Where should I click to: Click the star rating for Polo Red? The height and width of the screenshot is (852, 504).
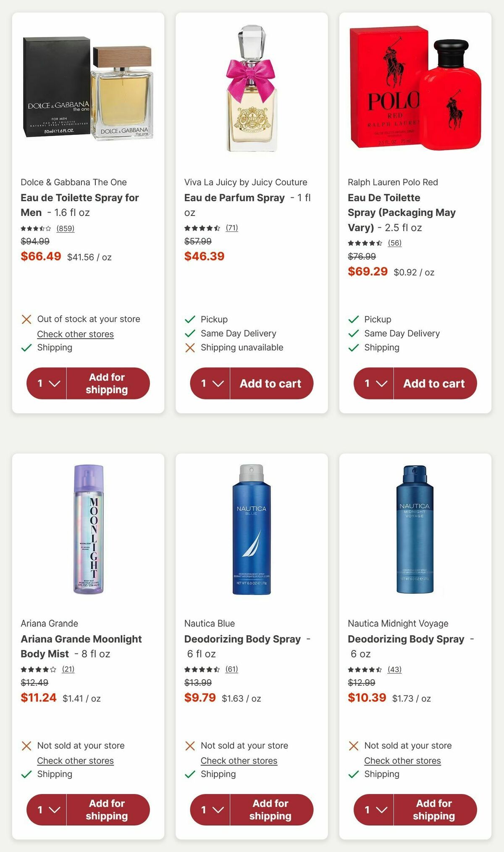pos(365,243)
